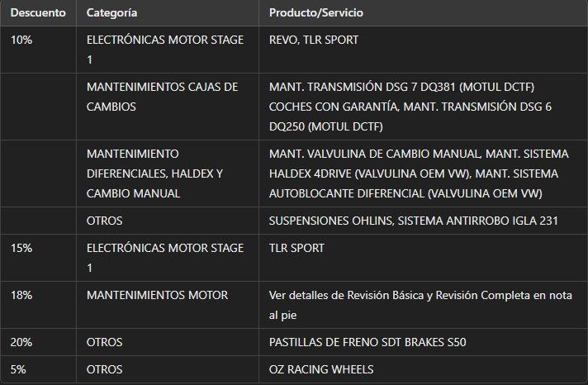
Task: Select the 20% discount cell
Action: 38,342
